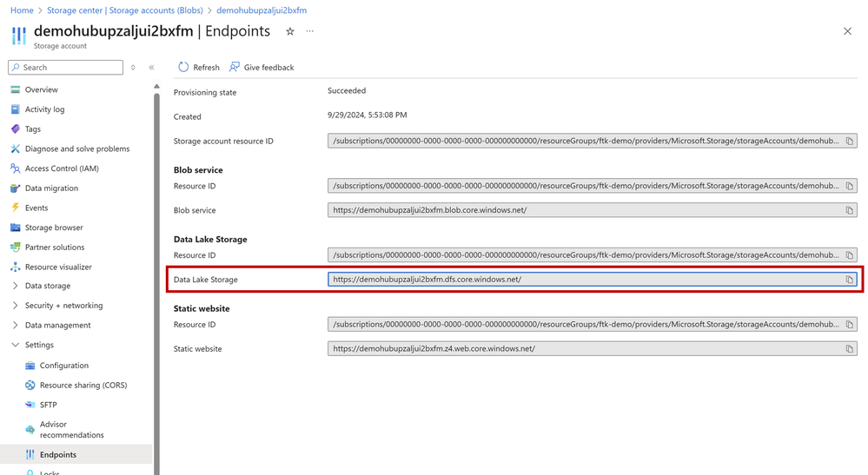Click the Data migration icon

16,188
